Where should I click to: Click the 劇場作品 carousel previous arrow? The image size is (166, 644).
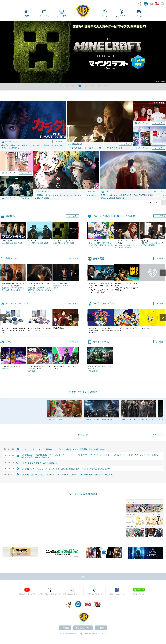pyautogui.click(x=3, y=230)
